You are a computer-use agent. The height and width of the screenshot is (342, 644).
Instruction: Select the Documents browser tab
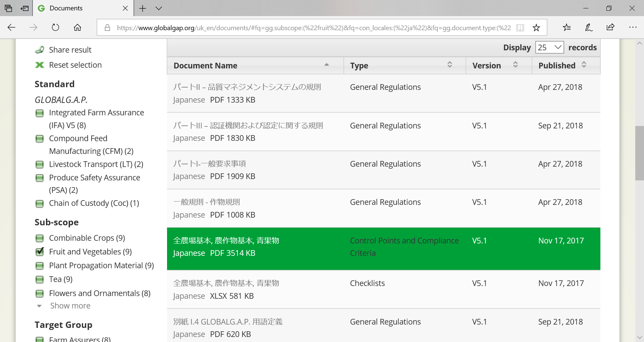[x=83, y=8]
